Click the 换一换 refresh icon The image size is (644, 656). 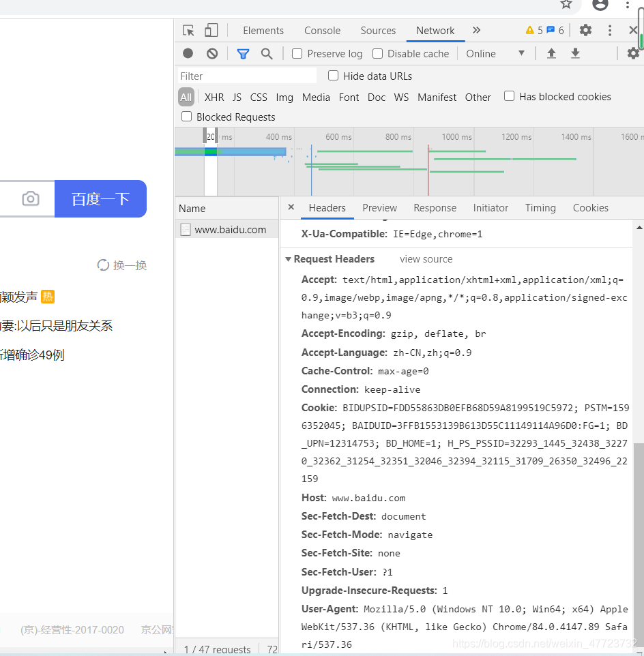(x=103, y=265)
